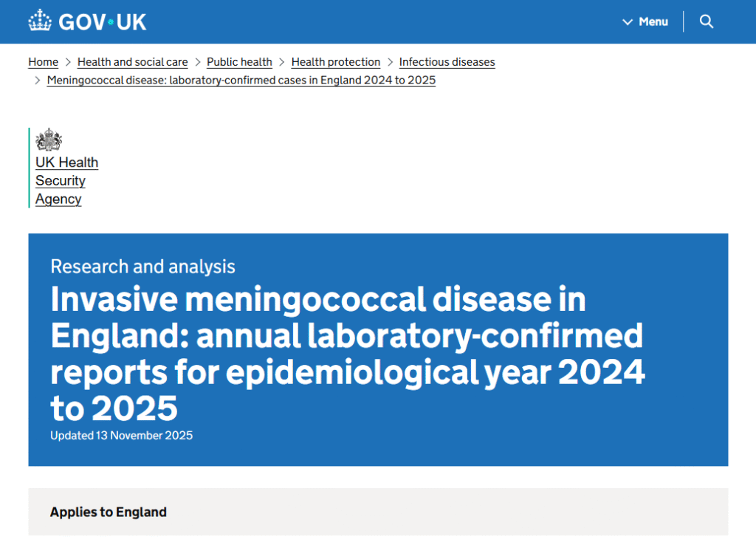Screen dimensions: 756x548
Task: Click the GOV.UK wordmark text
Action: point(103,22)
